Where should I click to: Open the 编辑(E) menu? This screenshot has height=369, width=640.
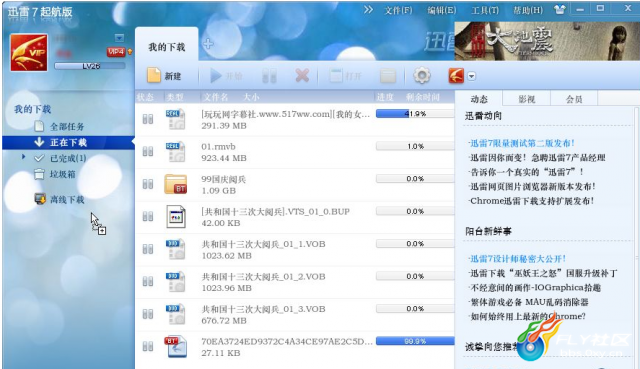(x=442, y=10)
